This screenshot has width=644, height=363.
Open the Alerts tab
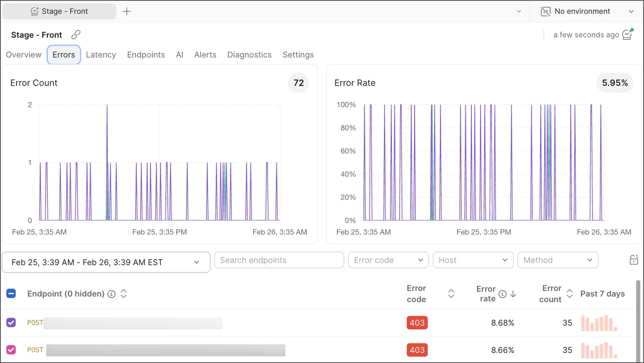pyautogui.click(x=205, y=55)
